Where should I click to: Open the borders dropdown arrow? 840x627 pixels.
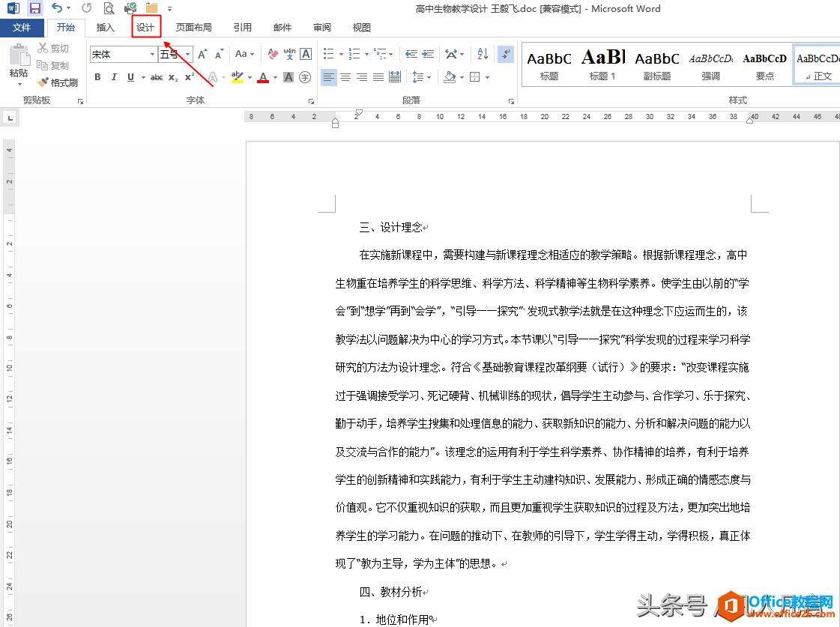click(487, 78)
